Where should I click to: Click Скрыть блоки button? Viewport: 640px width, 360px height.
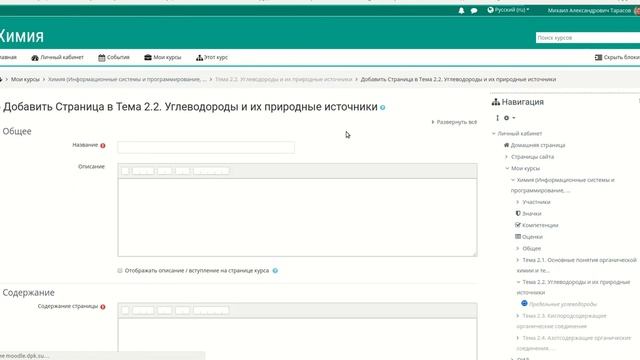tap(617, 58)
